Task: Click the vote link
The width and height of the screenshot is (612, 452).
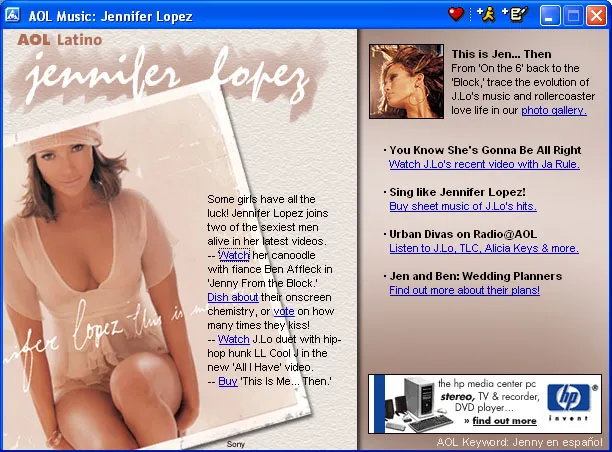Action: click(x=284, y=311)
